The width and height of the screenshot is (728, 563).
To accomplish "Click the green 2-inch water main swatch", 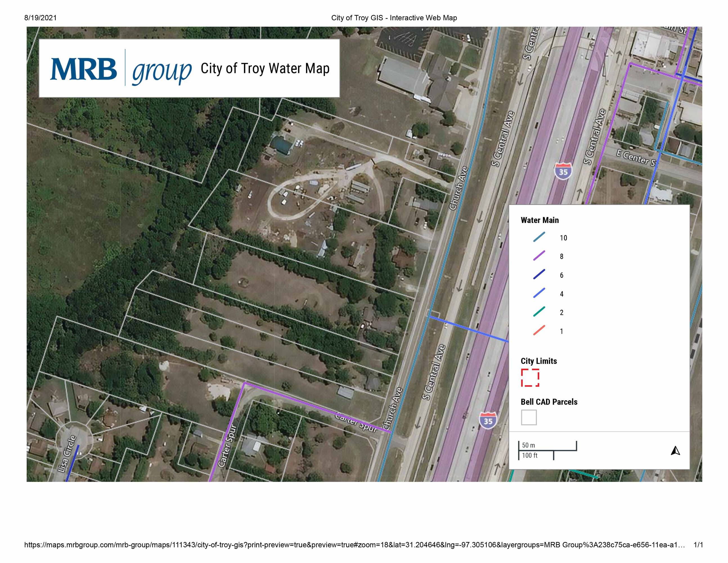I will tap(539, 312).
